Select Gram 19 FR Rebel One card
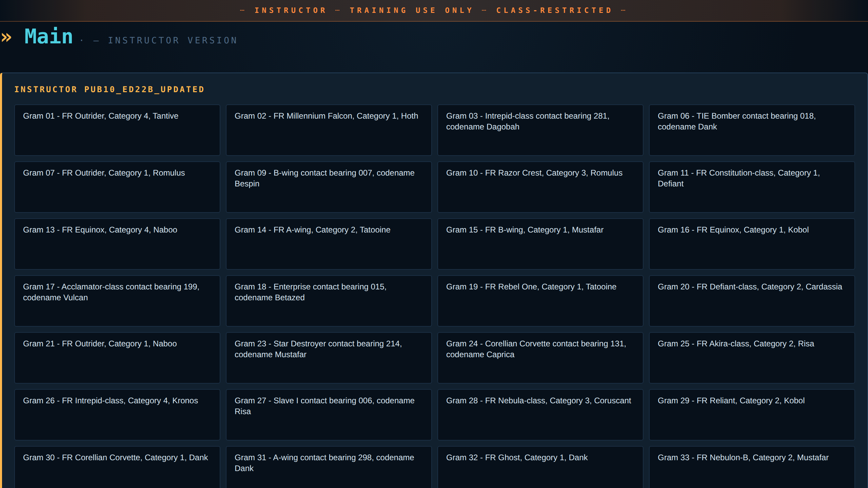868x488 pixels. pyautogui.click(x=540, y=301)
